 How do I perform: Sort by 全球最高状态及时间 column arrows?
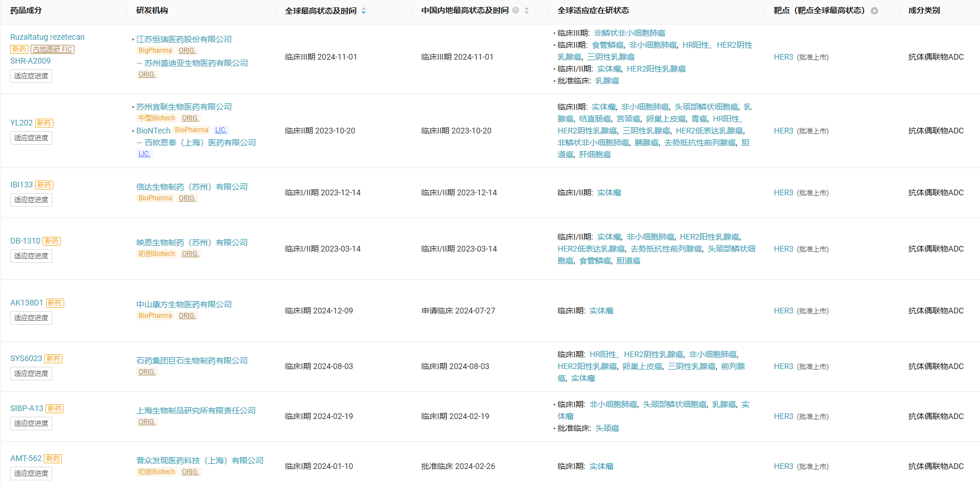point(363,11)
